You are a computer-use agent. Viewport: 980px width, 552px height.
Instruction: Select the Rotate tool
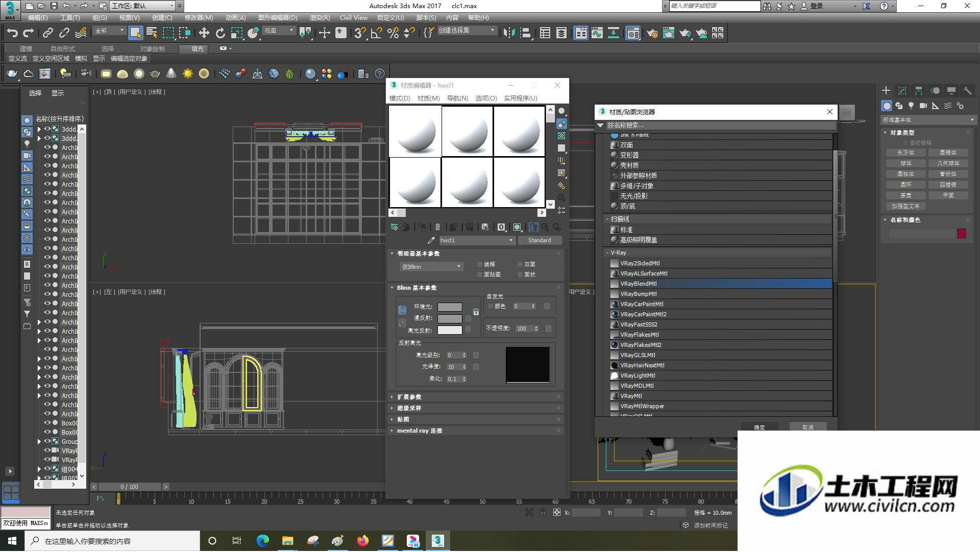coord(220,34)
